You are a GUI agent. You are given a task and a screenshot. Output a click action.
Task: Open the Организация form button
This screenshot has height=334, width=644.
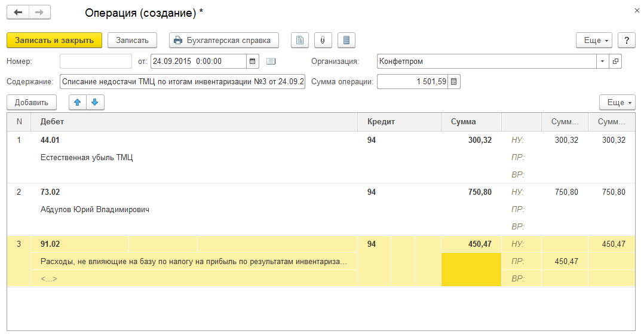click(x=615, y=61)
